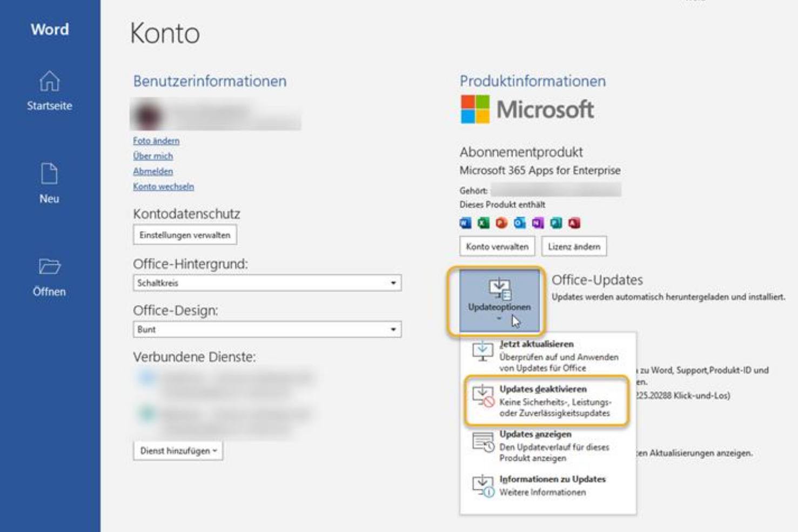Click the Foto ändern link
Image resolution: width=798 pixels, height=532 pixels.
pos(156,140)
